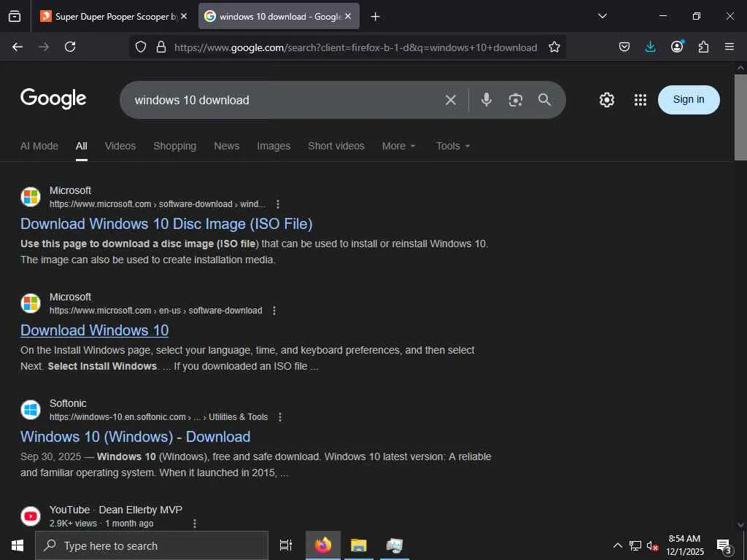Open new tab with plus button

point(375,17)
